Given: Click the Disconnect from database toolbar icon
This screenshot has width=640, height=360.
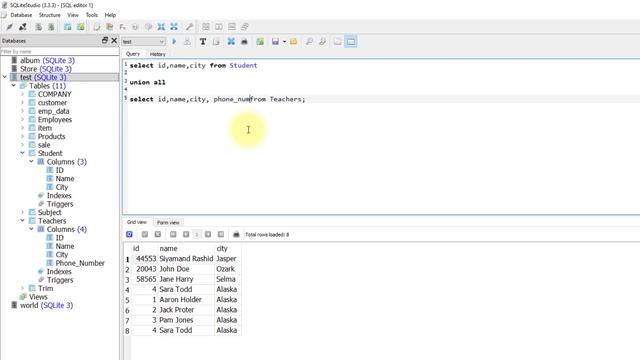Looking at the screenshot, I should 22,27.
